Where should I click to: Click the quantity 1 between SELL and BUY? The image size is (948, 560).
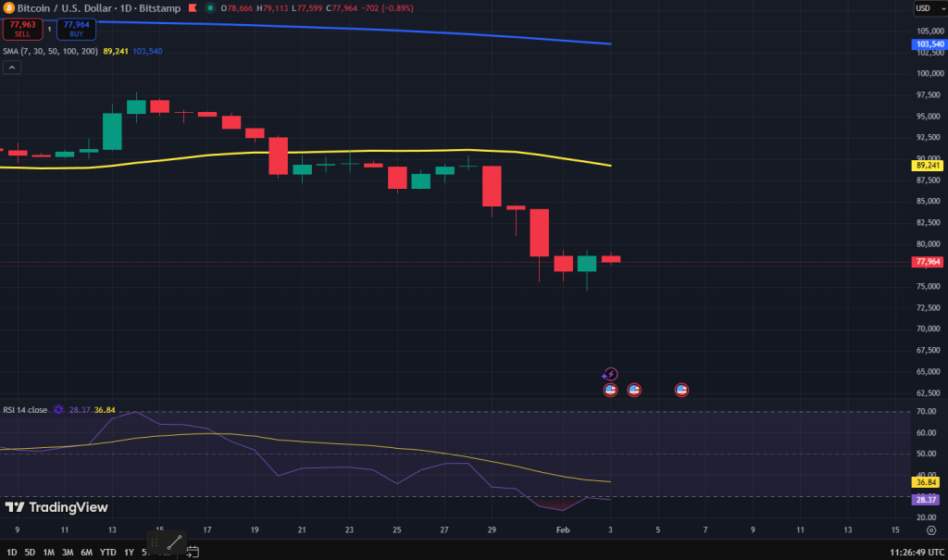pos(50,29)
